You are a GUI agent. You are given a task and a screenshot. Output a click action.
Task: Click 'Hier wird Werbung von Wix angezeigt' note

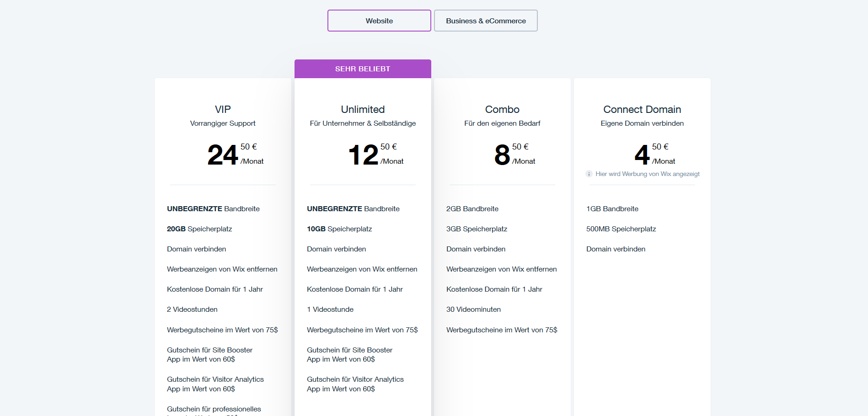(648, 174)
